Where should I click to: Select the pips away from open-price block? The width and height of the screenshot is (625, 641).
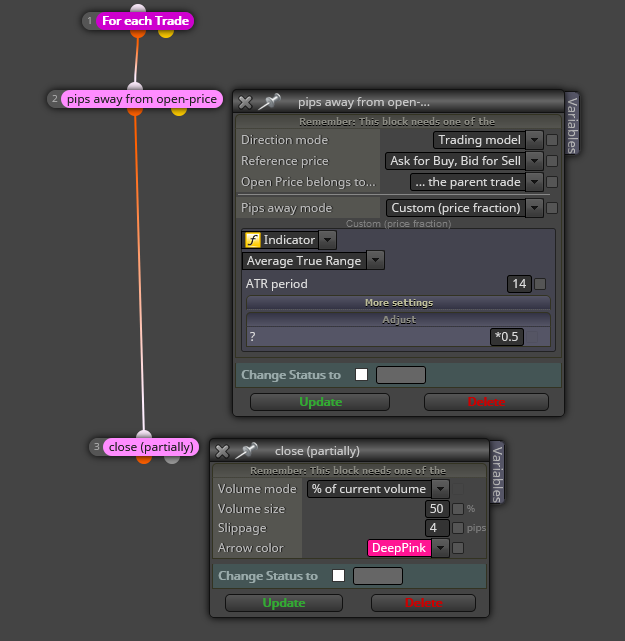142,99
